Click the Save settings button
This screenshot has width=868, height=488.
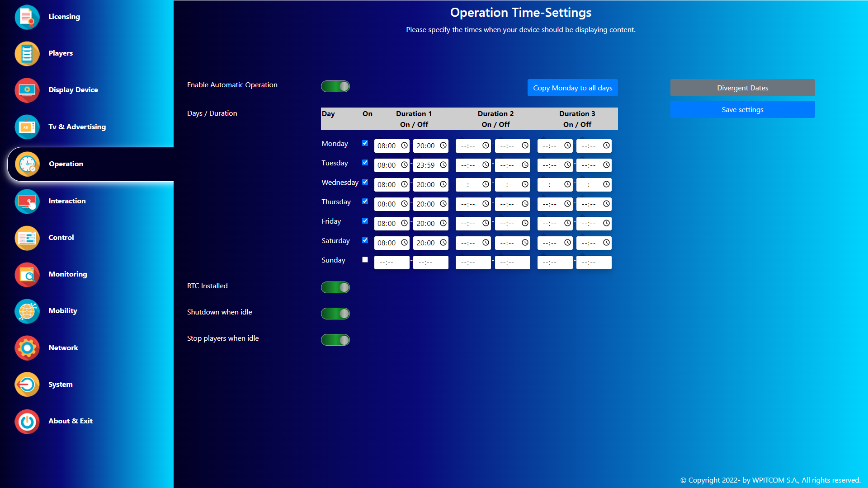tap(742, 110)
